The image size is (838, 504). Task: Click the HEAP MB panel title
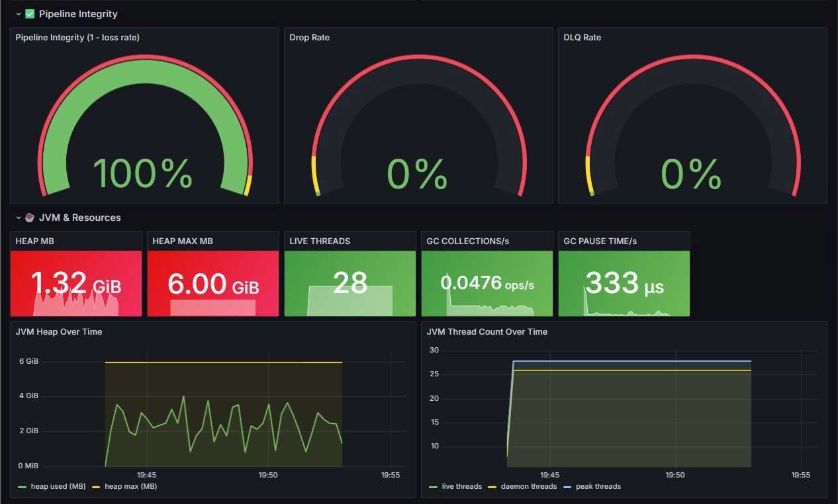point(35,241)
